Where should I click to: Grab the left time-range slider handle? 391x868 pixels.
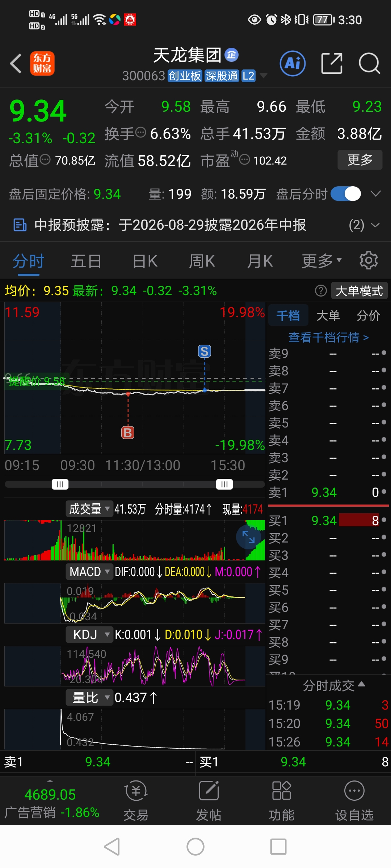[x=60, y=484]
